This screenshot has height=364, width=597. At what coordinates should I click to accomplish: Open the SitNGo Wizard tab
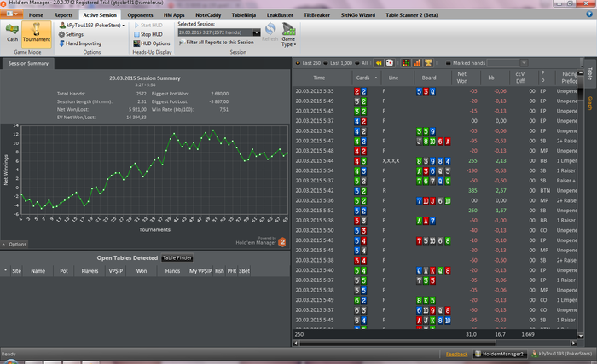(x=358, y=15)
